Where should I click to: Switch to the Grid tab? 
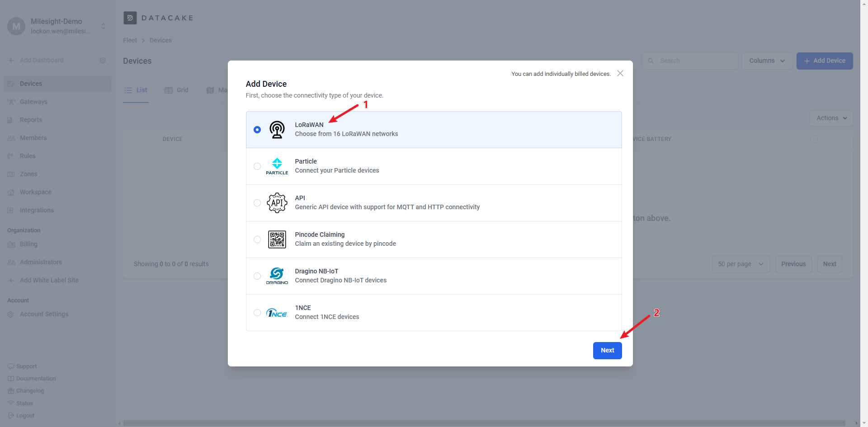(176, 90)
